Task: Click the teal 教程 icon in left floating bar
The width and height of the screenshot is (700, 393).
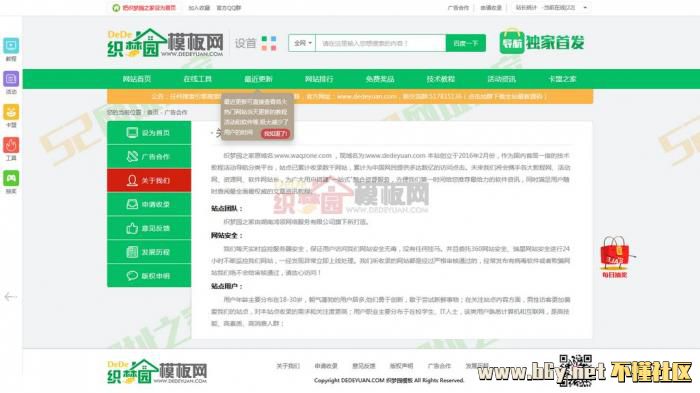Action: 11,46
